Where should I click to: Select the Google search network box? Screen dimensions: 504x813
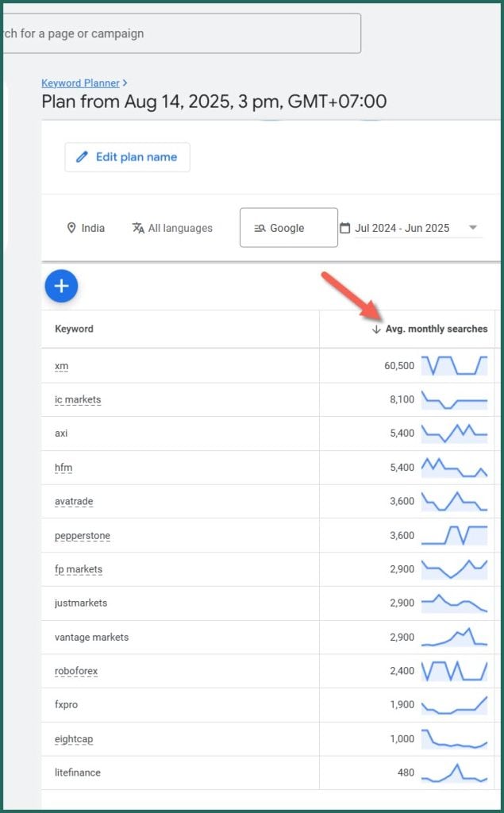289,228
